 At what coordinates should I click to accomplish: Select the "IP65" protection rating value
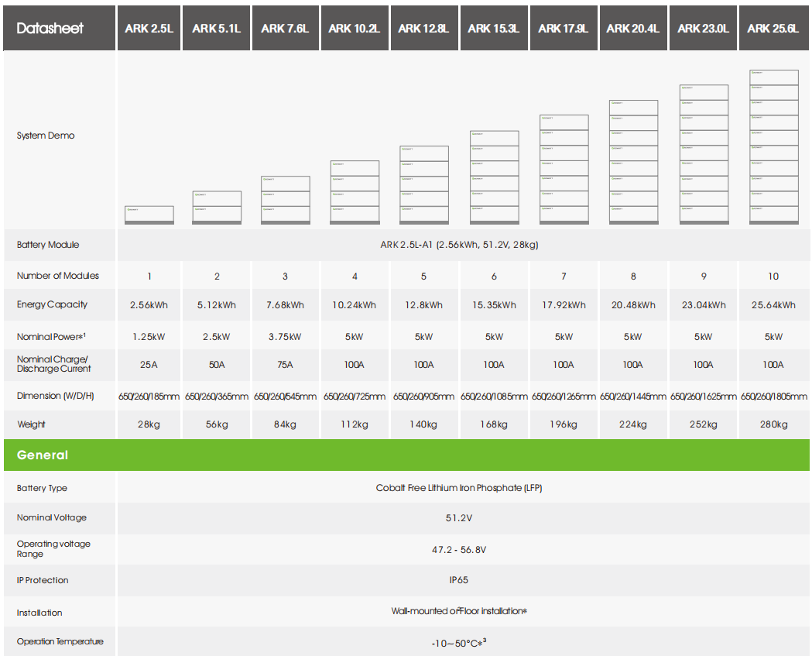pyautogui.click(x=459, y=580)
